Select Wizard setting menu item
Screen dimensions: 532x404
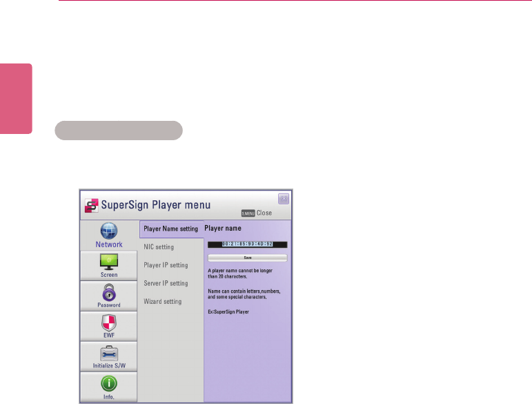coord(163,302)
